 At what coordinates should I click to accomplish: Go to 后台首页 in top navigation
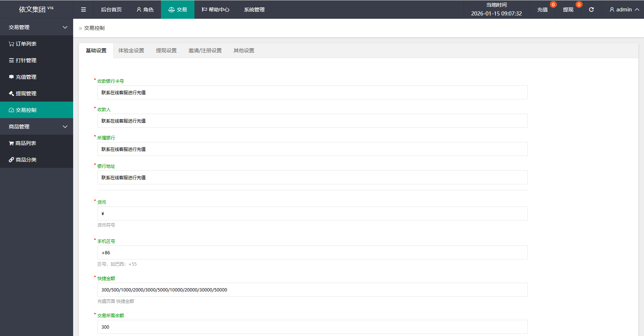click(111, 10)
